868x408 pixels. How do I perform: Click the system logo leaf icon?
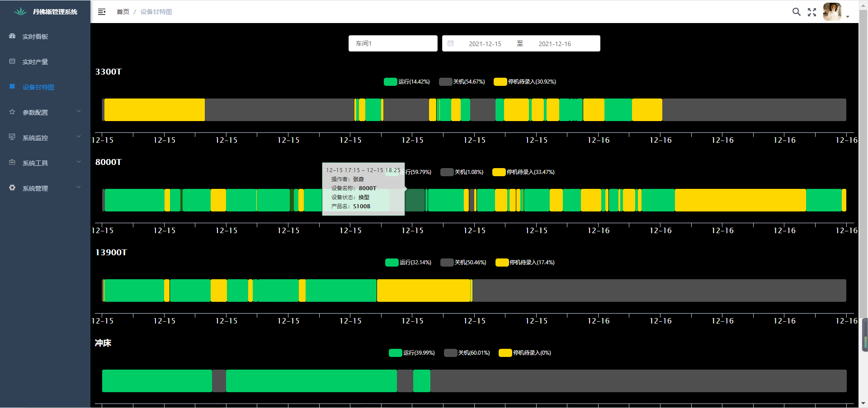20,12
